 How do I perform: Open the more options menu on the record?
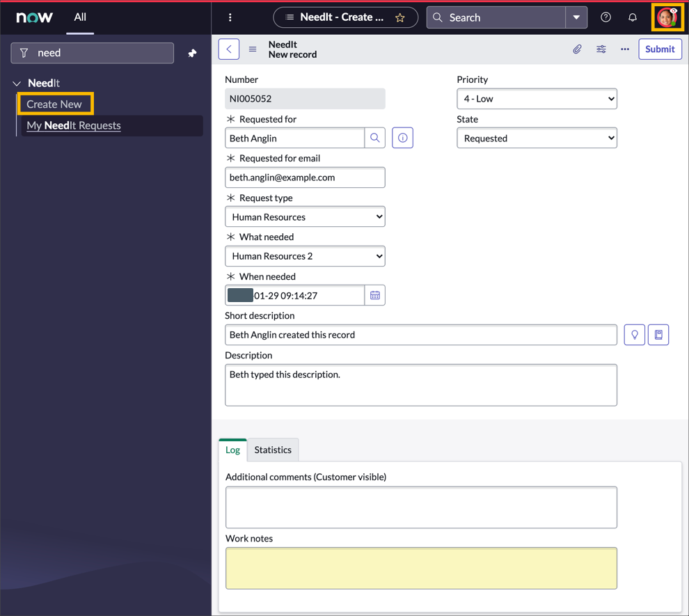pyautogui.click(x=624, y=49)
